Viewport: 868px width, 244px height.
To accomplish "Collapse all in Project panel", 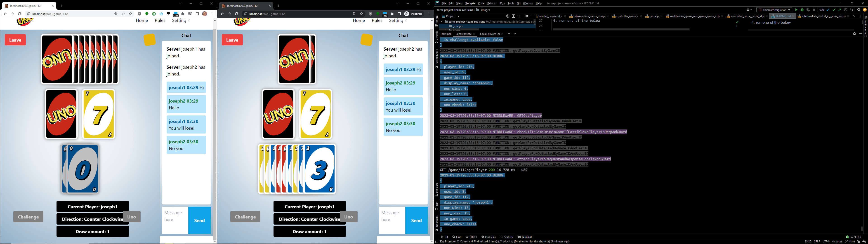I will tap(519, 16).
